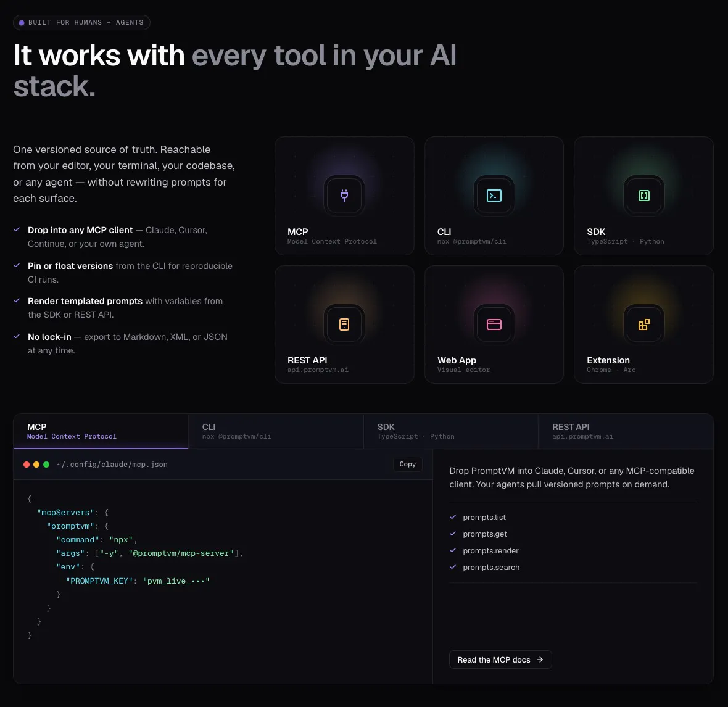This screenshot has width=728, height=707.
Task: Select the REST API code tab
Action: point(626,431)
